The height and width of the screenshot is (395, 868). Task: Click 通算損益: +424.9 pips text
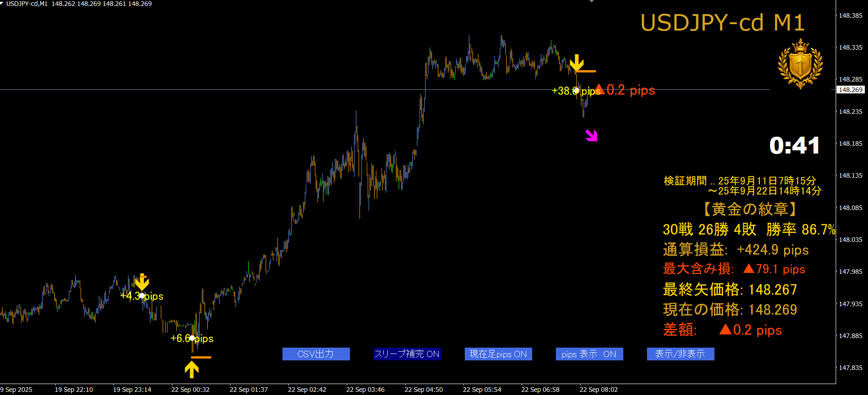[736, 250]
